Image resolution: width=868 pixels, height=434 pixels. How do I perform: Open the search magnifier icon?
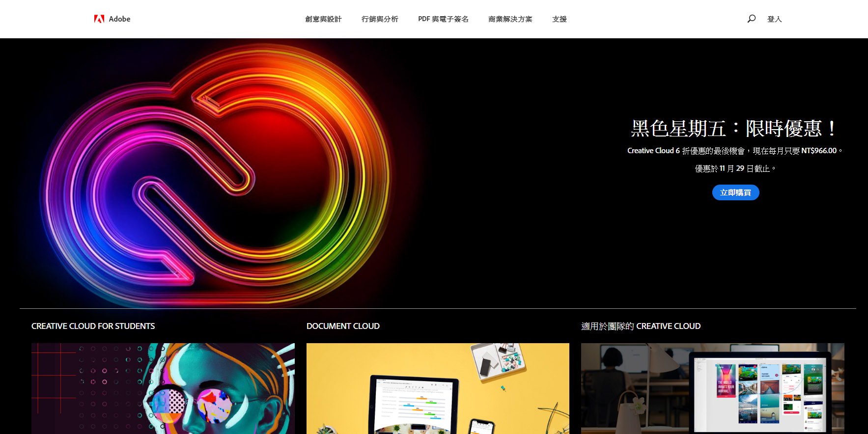(x=751, y=19)
